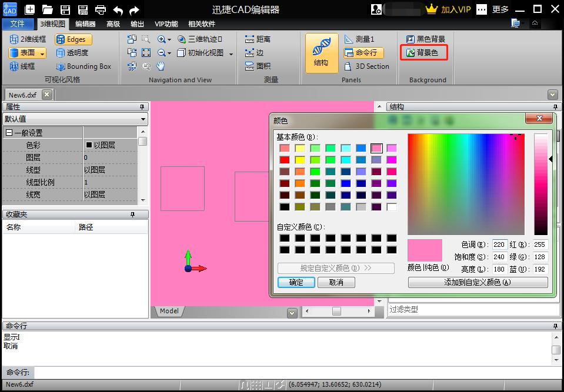Collapse the 一般设置 section
564x392 pixels.
[x=9, y=133]
